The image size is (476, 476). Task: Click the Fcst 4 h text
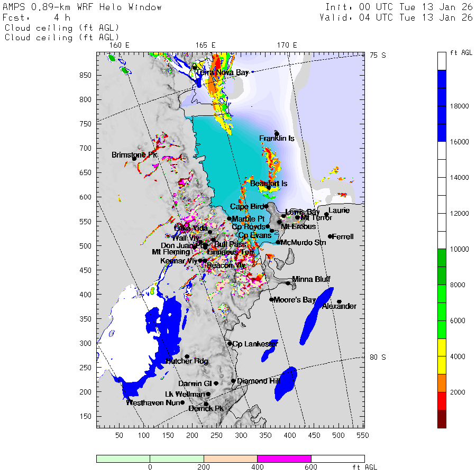click(36, 17)
